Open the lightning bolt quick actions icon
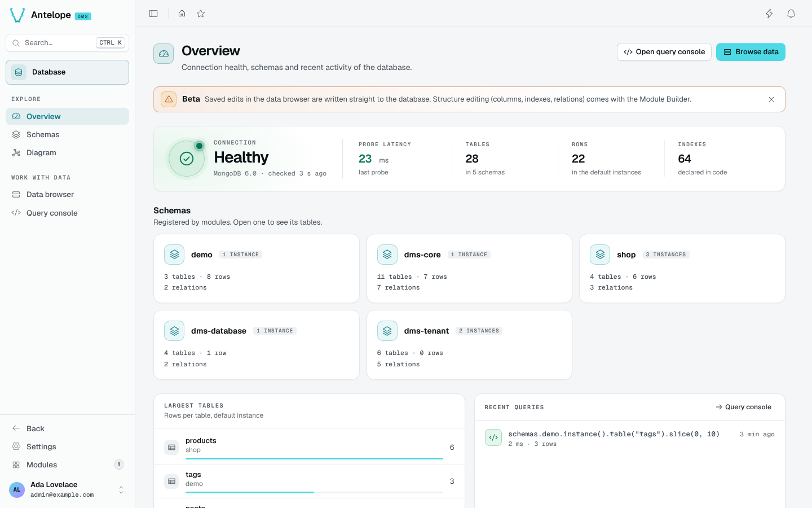 click(x=769, y=14)
